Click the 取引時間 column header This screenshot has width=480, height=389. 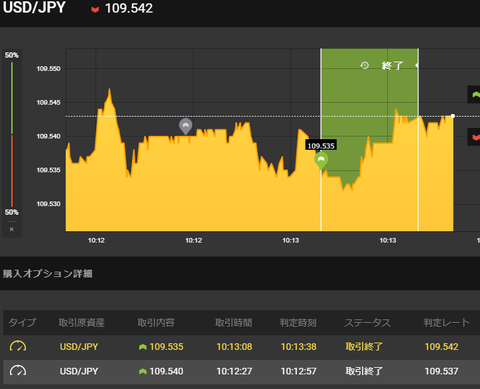(x=234, y=322)
